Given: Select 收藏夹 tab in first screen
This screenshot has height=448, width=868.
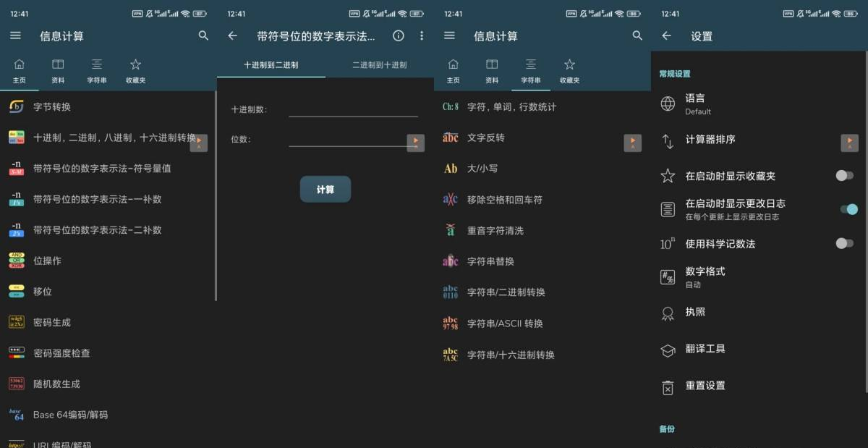Looking at the screenshot, I should click(135, 71).
